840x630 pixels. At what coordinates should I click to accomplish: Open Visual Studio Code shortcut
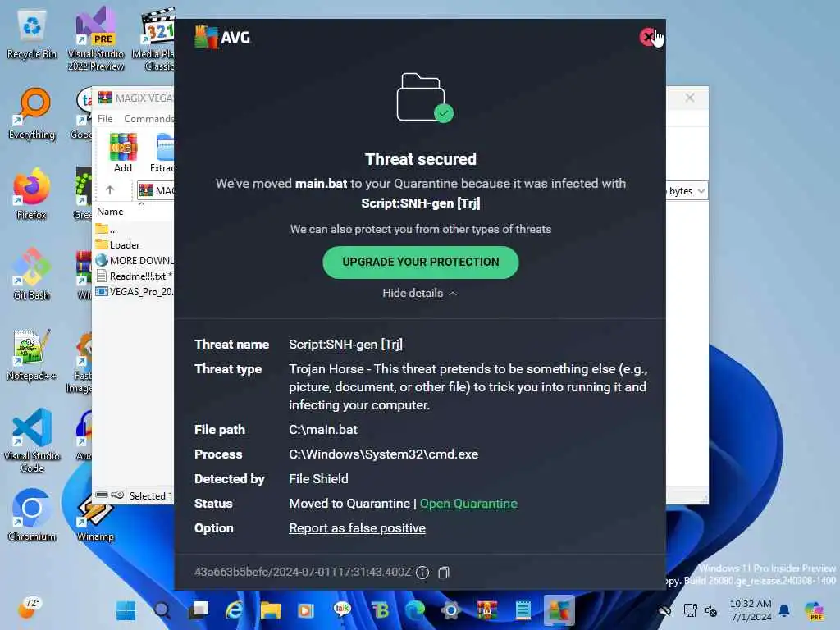pos(32,441)
